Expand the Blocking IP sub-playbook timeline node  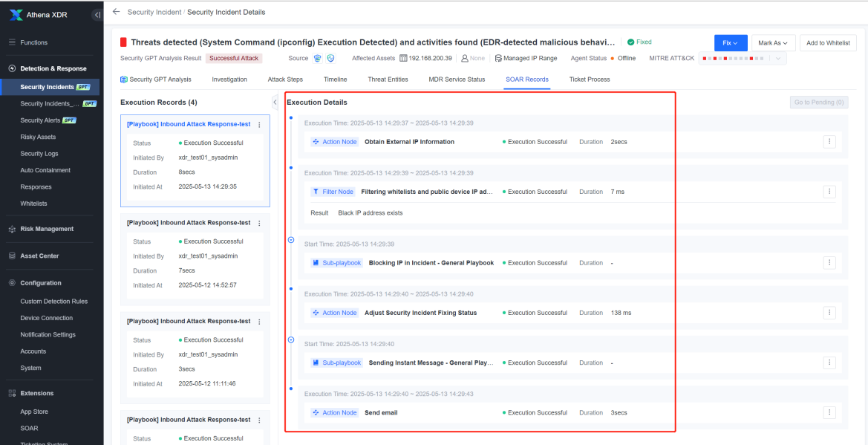pyautogui.click(x=291, y=240)
